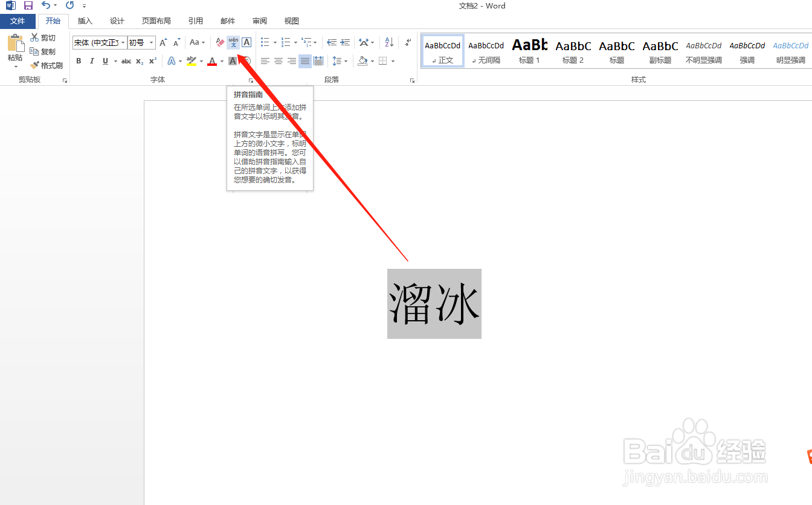Open the 文件 menu
Viewport: 812px width, 505px height.
point(18,21)
